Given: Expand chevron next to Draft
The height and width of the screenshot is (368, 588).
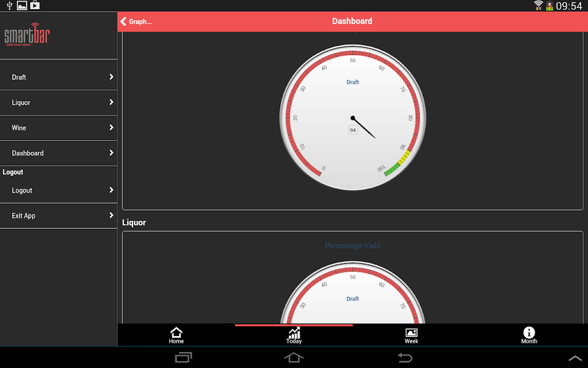Looking at the screenshot, I should 111,76.
